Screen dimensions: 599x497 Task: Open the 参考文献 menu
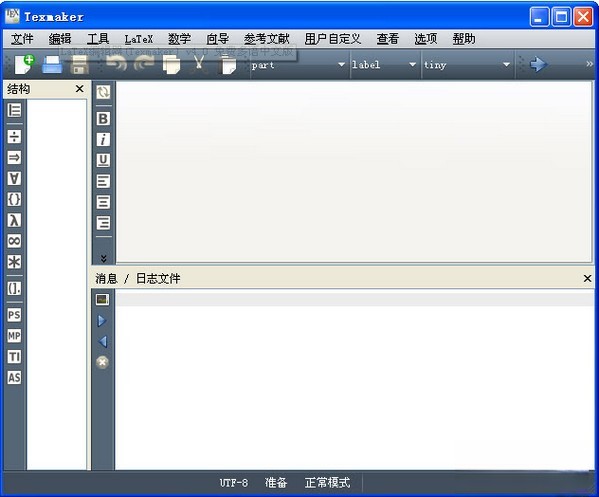pyautogui.click(x=267, y=39)
